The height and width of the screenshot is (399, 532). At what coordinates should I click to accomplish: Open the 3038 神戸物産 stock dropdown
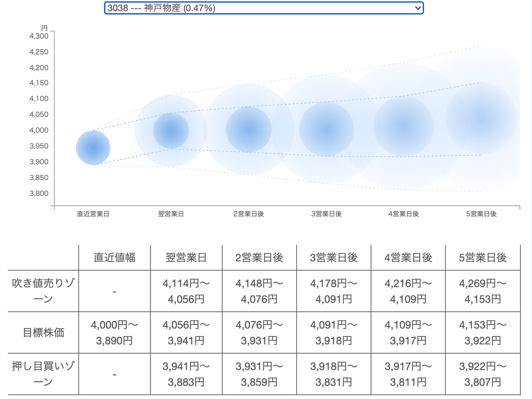coord(264,8)
